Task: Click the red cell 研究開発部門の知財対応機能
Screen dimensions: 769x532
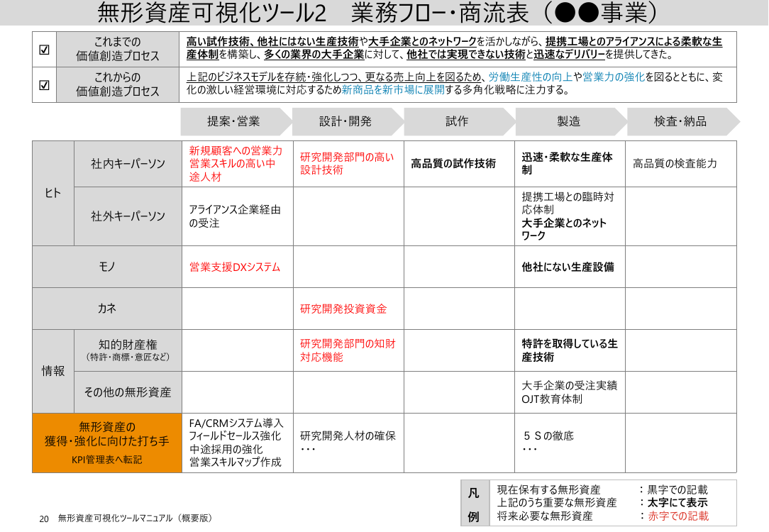Action: click(x=348, y=350)
